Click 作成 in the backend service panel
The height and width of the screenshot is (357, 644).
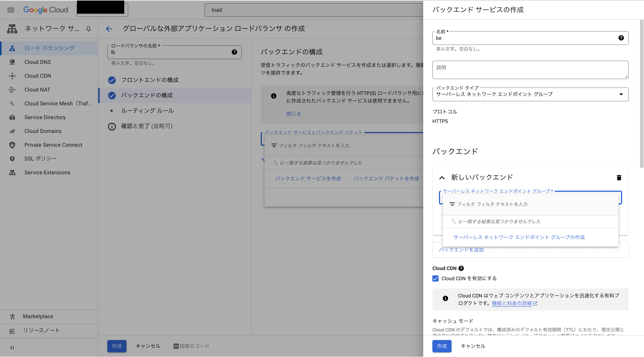coord(442,346)
